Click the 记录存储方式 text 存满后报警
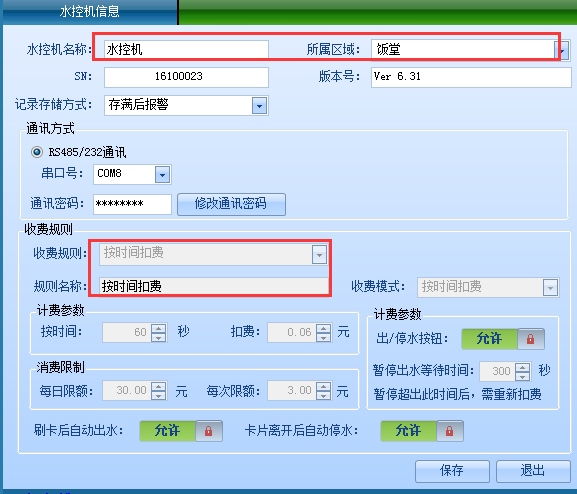This screenshot has width=577, height=494. click(x=138, y=105)
